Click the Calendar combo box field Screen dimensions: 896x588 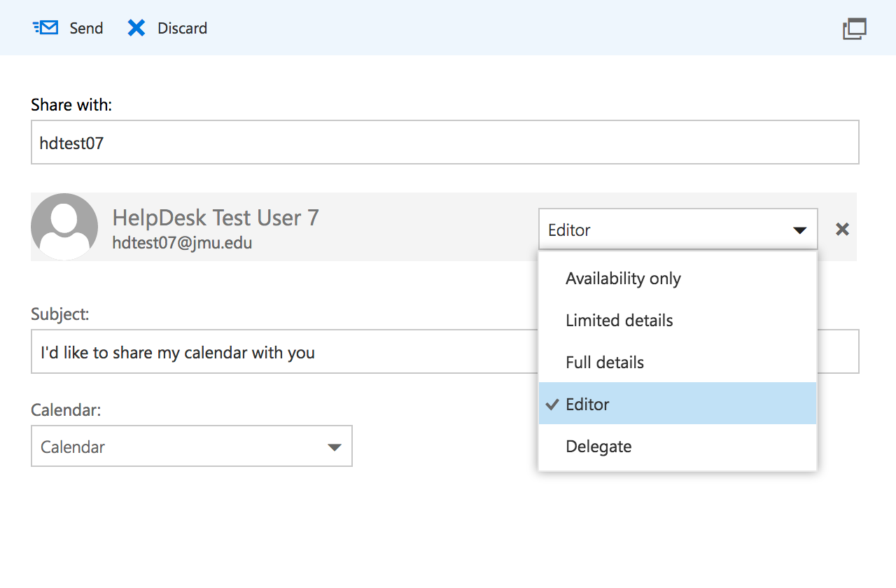175,446
